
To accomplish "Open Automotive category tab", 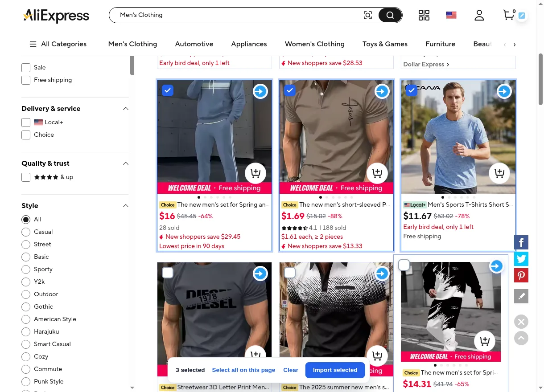I will pos(194,44).
